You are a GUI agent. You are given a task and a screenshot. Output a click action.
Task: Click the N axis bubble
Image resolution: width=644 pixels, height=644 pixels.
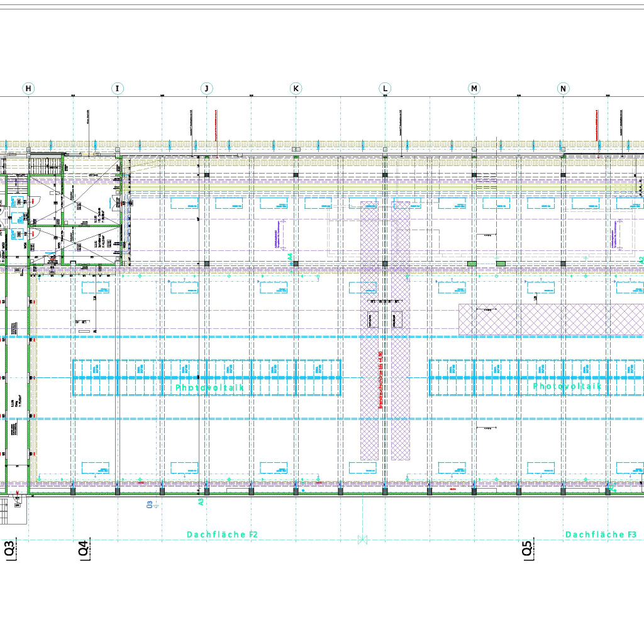[563, 89]
